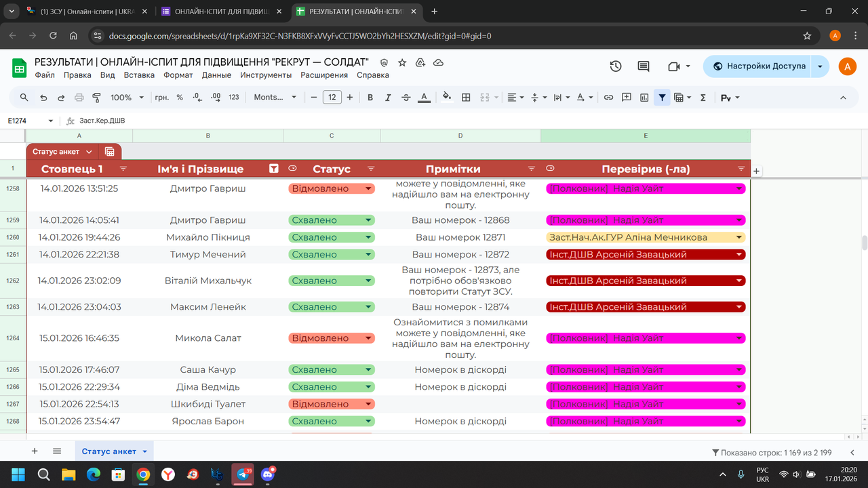Open text rotation dropdown
This screenshot has width=868, height=488.
pos(584,98)
